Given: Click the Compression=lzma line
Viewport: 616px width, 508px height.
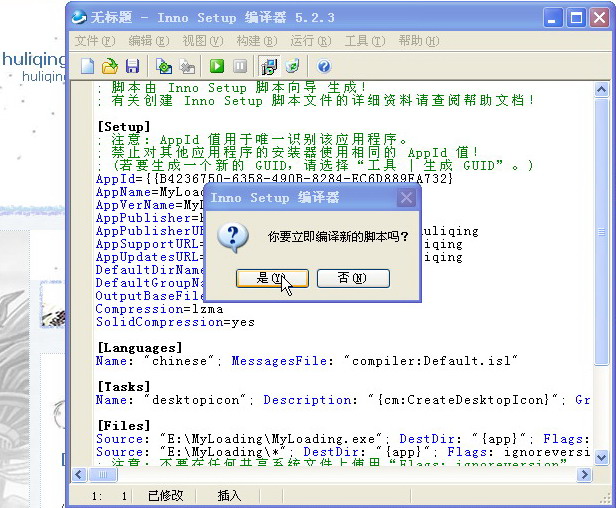Looking at the screenshot, I should (x=159, y=309).
